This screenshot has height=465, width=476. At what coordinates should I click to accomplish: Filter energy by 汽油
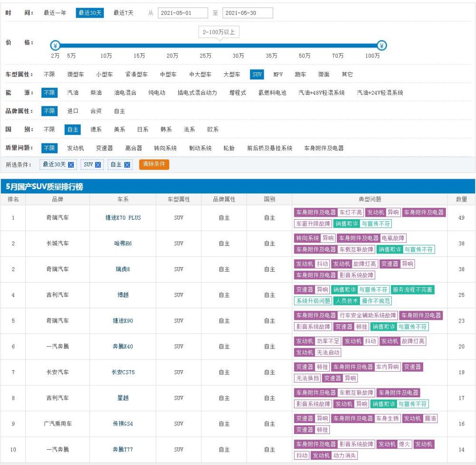(x=72, y=93)
